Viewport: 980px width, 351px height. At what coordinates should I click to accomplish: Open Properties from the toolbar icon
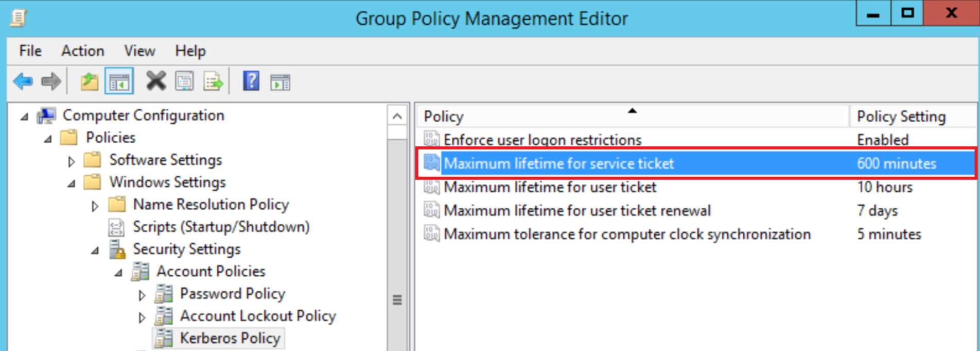[184, 81]
